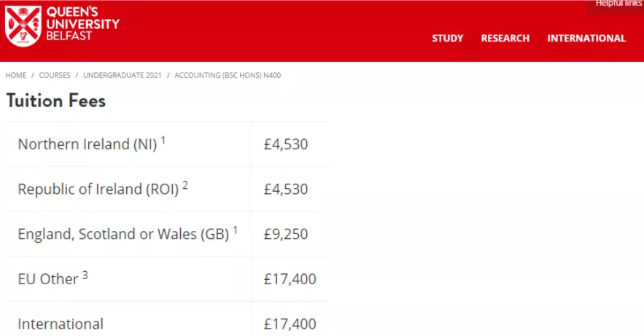Viewport: 644px width, 336px height.
Task: Select the Northern Ireland (NI) row label
Action: pyautogui.click(x=87, y=144)
